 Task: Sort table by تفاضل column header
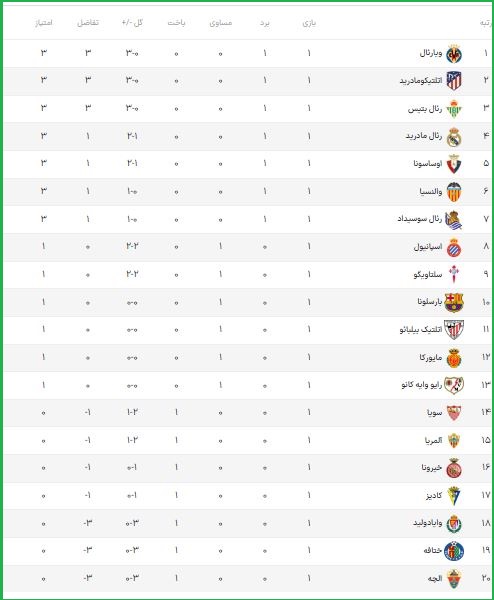[88, 23]
